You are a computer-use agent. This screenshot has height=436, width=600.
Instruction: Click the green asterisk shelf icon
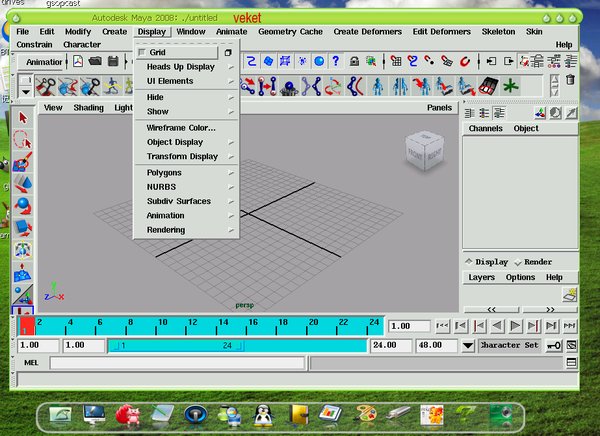tap(511, 84)
